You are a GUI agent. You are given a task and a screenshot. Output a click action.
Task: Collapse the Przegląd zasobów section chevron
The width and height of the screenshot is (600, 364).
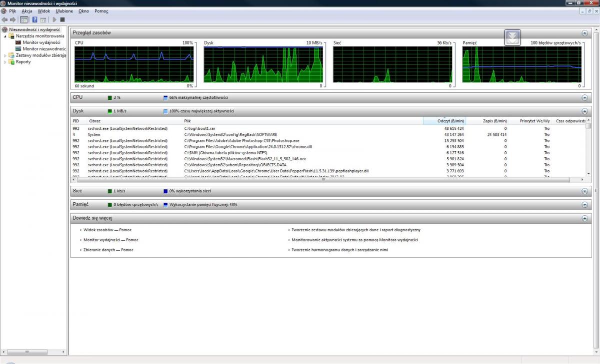click(584, 33)
